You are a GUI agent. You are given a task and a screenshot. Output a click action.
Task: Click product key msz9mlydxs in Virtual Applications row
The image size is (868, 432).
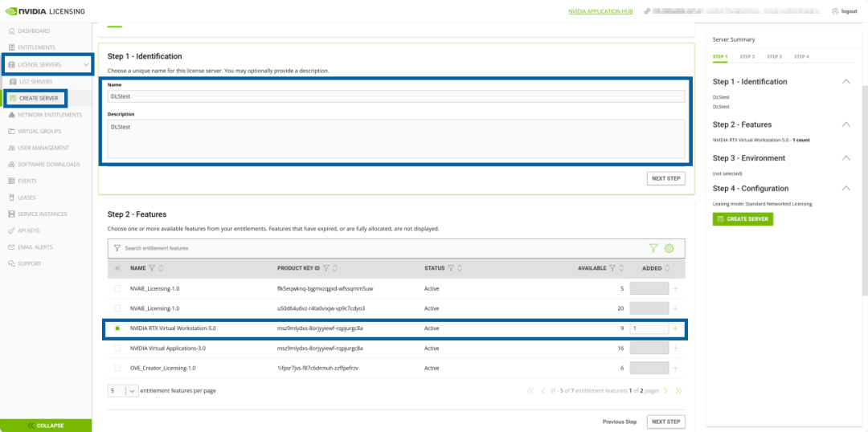coord(320,348)
